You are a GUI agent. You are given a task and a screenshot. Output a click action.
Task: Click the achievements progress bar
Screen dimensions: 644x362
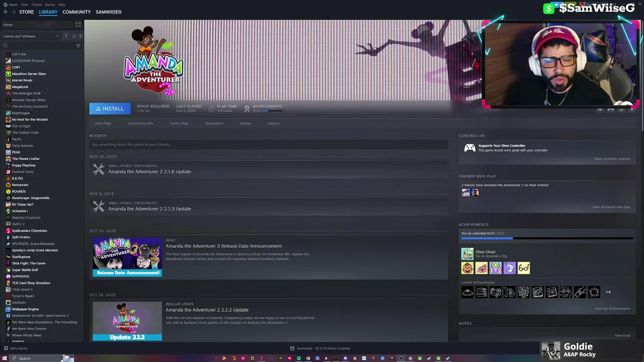click(x=547, y=238)
